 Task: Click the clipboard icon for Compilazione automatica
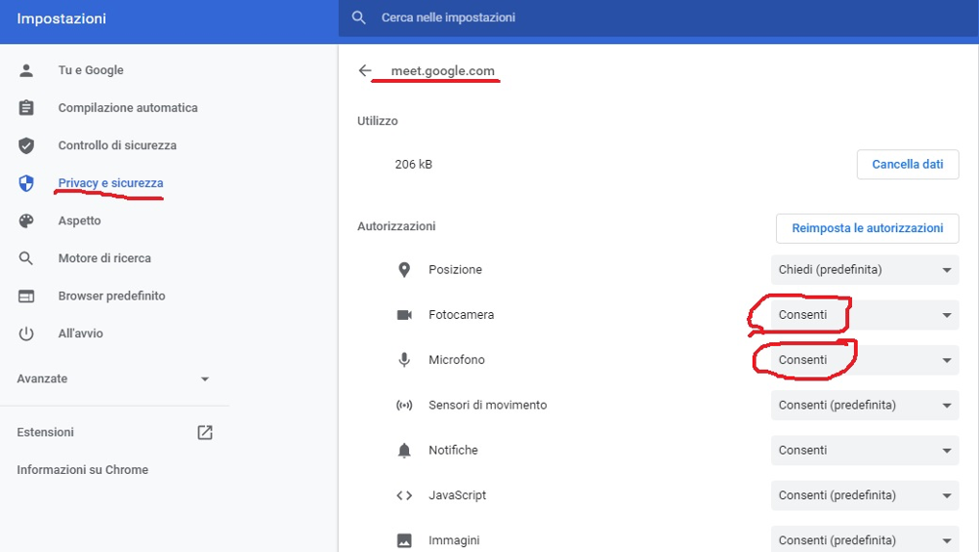pyautogui.click(x=26, y=108)
